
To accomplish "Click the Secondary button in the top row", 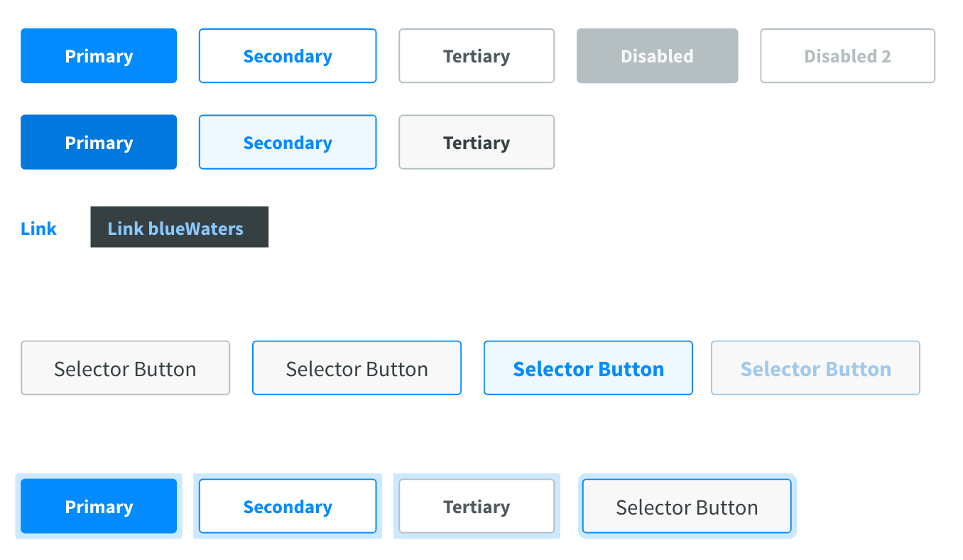I will tap(287, 55).
